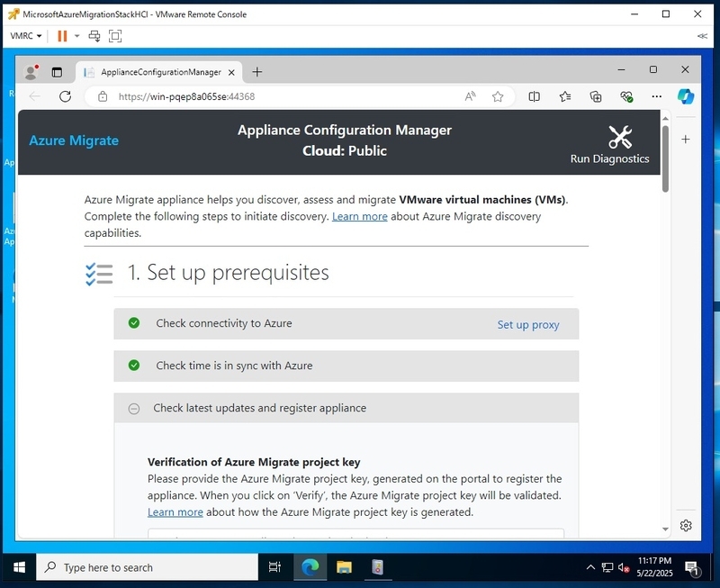Open the VMRC dropdown menu

point(26,36)
